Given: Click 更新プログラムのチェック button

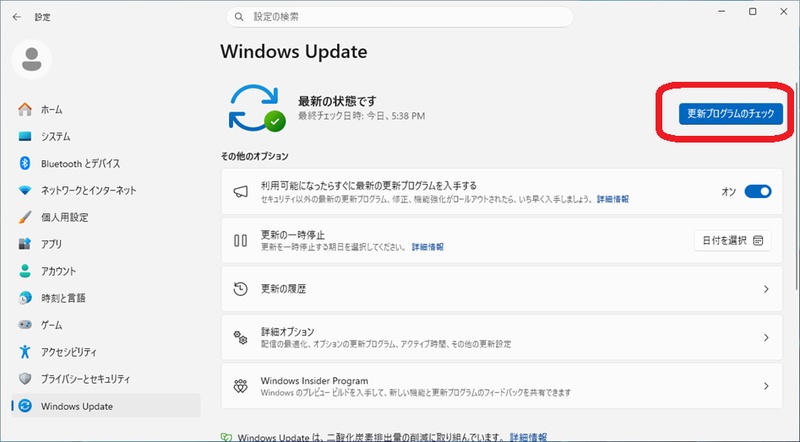Looking at the screenshot, I should click(x=730, y=113).
